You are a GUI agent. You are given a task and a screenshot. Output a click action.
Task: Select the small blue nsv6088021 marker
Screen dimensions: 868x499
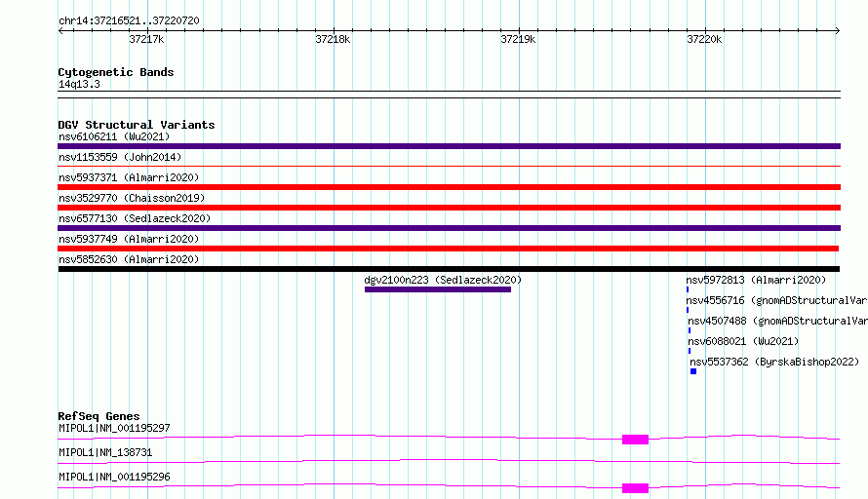pos(690,351)
